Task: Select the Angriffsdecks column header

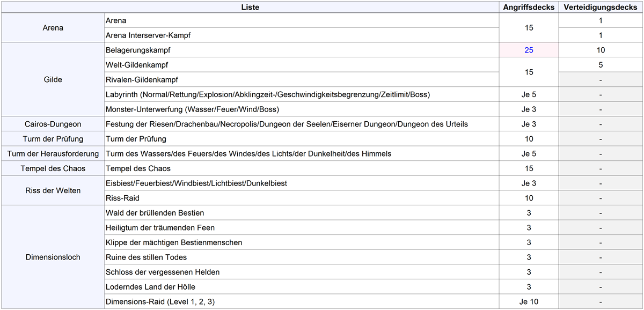Action: tap(529, 7)
